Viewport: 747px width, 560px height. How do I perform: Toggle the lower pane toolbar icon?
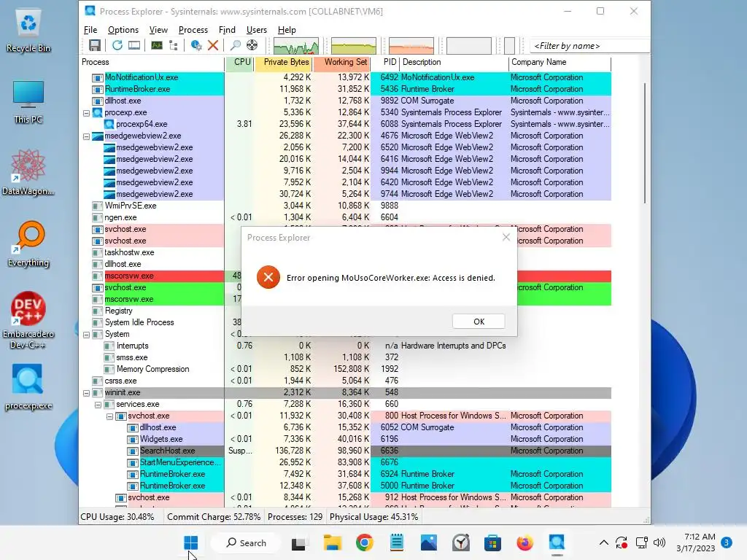[134, 45]
